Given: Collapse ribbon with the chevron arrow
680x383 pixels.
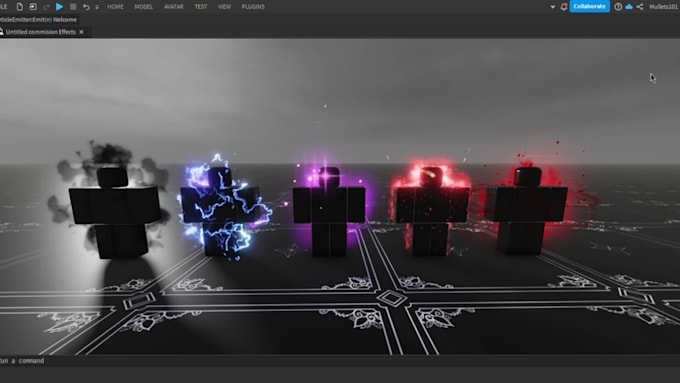Looking at the screenshot, I should click(552, 7).
